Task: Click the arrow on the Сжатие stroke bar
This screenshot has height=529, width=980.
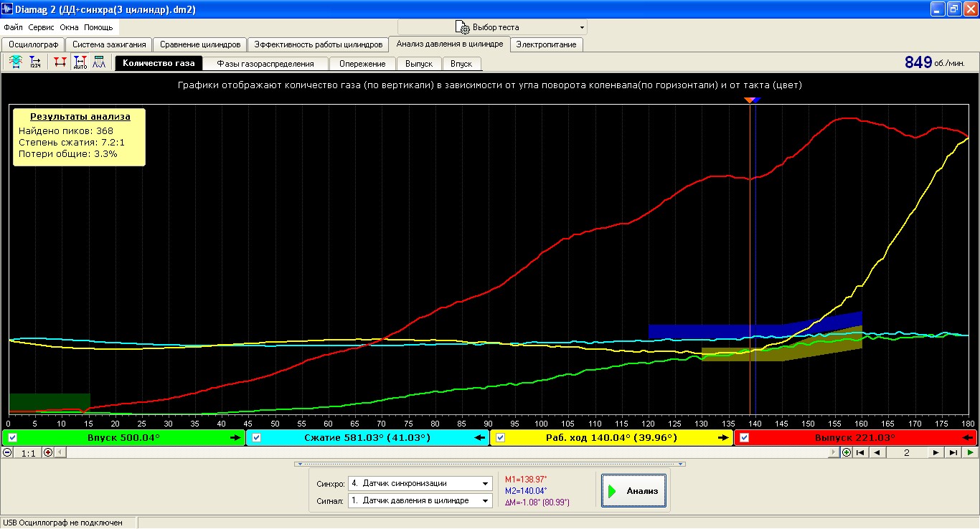Action: [479, 438]
